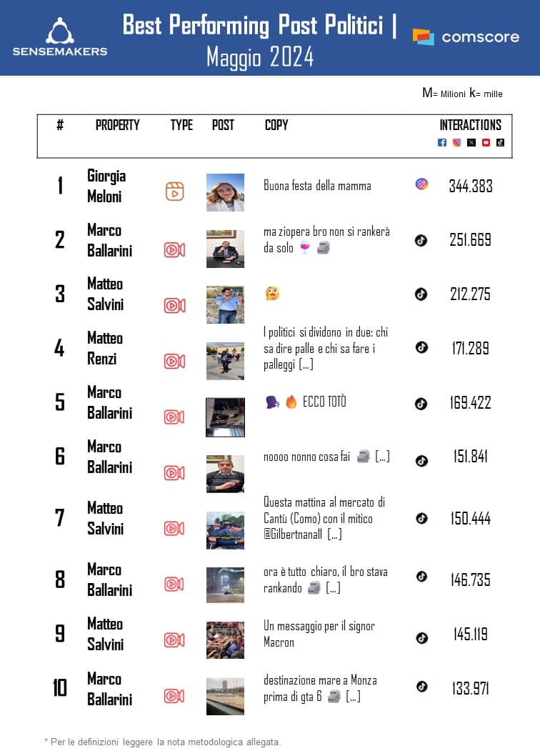Click the PROPERTY column header

(117, 125)
